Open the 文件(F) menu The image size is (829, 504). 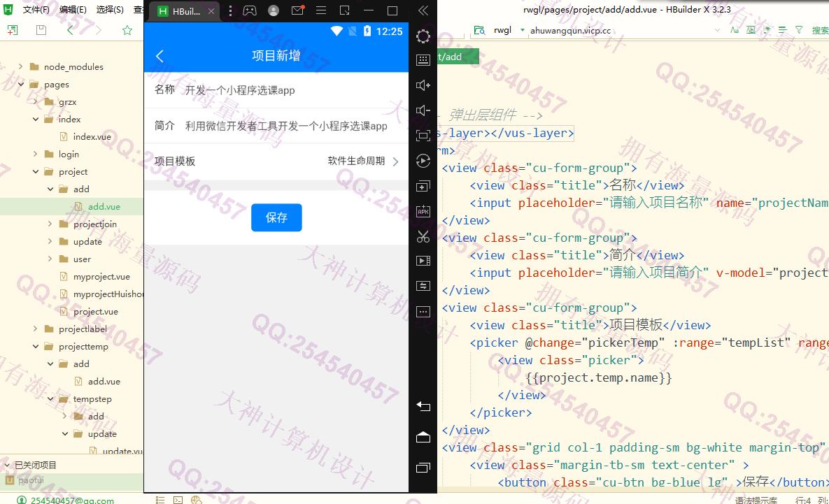click(x=36, y=10)
